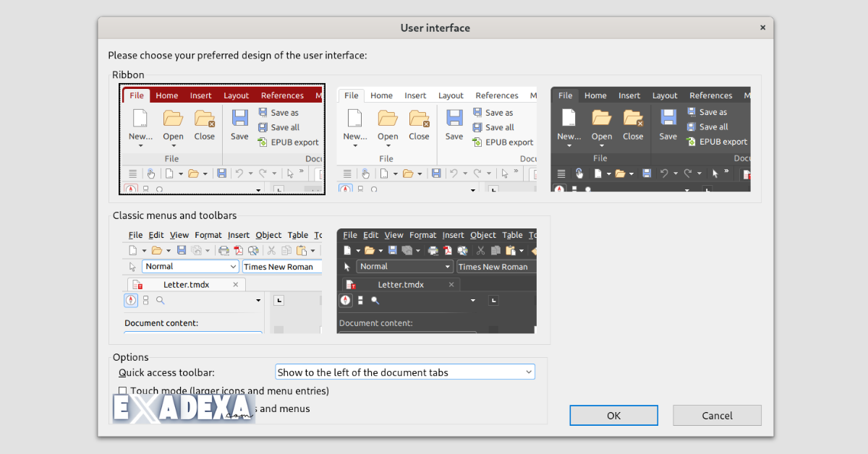The width and height of the screenshot is (868, 454).
Task: Click the Format menu in classic preview
Action: pos(208,234)
